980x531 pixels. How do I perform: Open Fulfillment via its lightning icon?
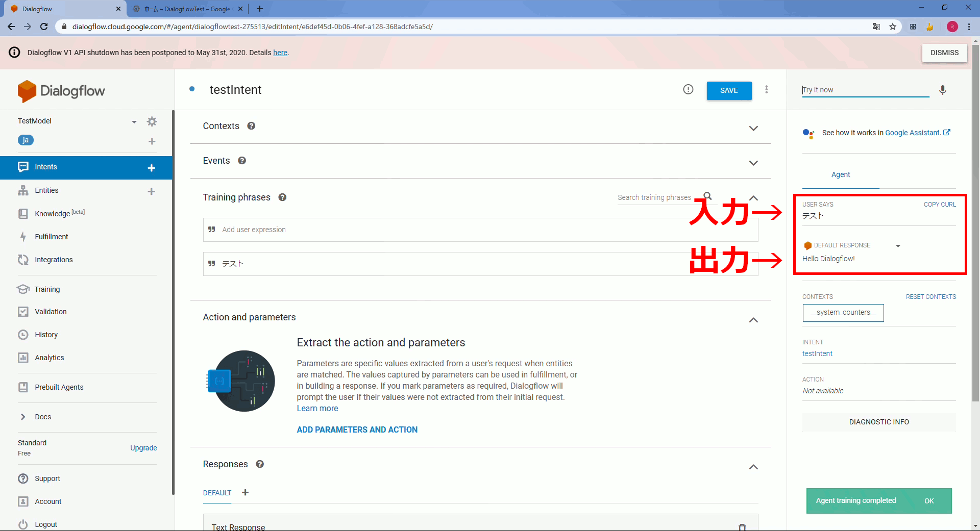coord(23,236)
